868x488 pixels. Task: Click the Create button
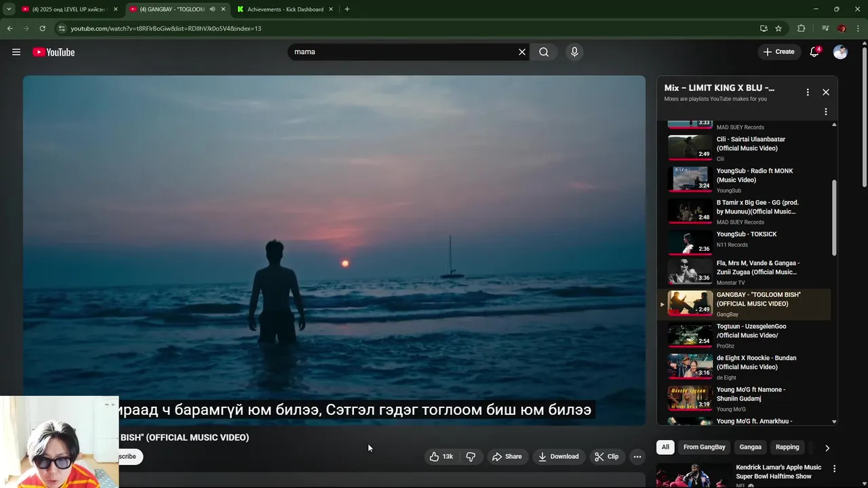coord(778,52)
